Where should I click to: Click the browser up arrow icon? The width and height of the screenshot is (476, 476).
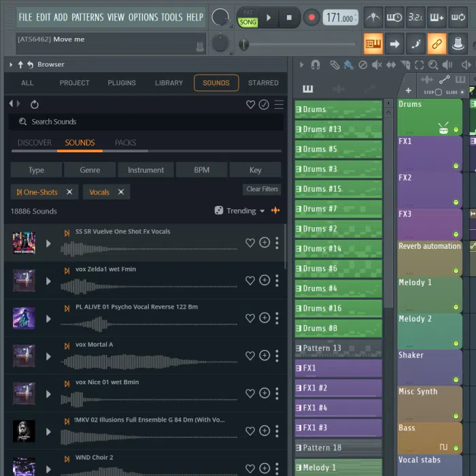(x=20, y=65)
